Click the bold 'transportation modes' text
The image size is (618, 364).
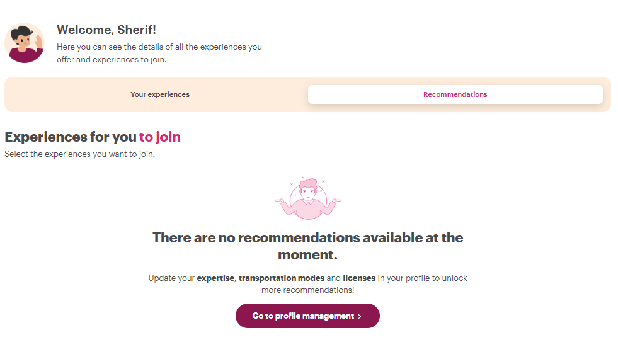(x=282, y=278)
